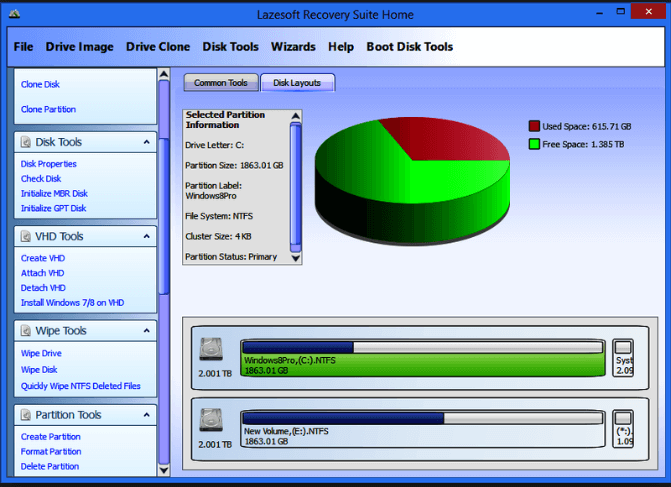Minimize the Lazesoft window

[x=600, y=14]
